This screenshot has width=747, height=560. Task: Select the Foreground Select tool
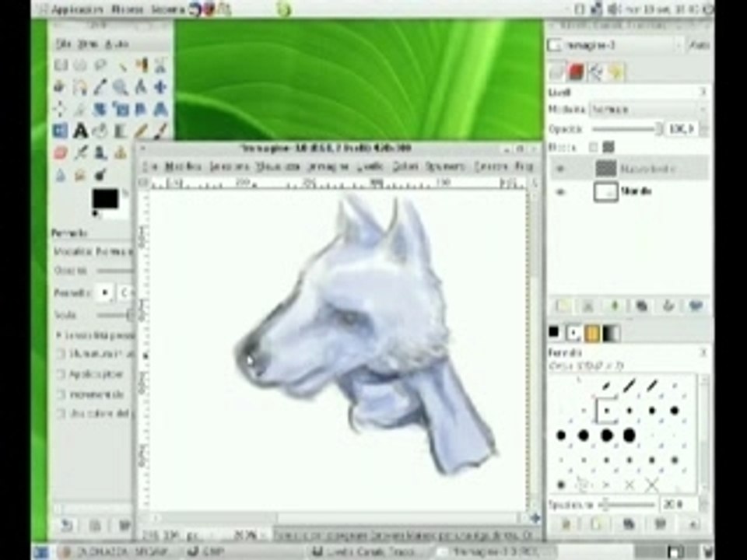[61, 86]
